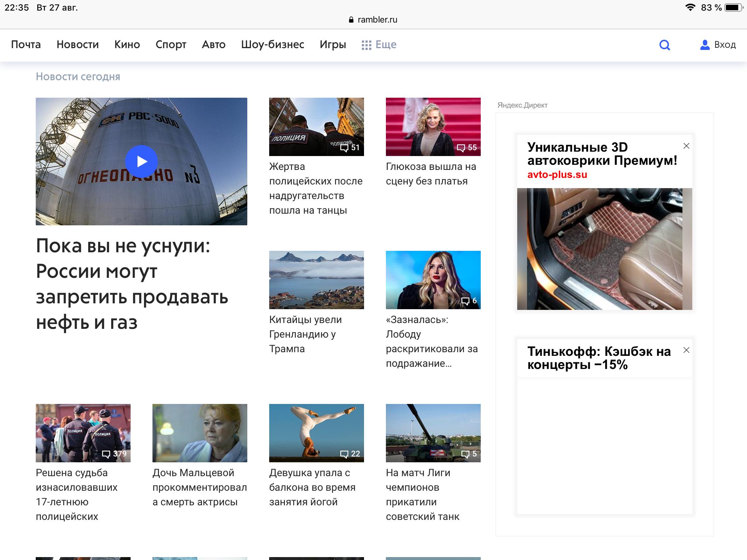Open comments on Глюкоза story (55)
Screen dimensions: 747x560
(x=467, y=147)
